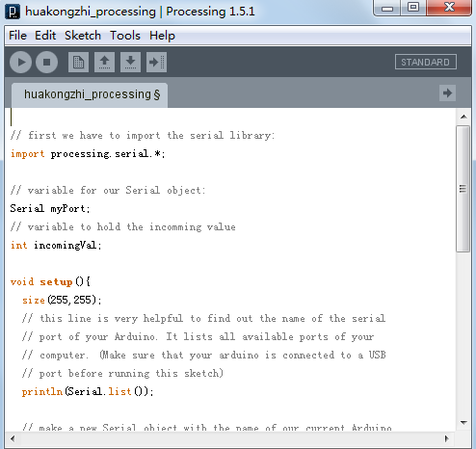The height and width of the screenshot is (449, 476).
Task: Place cursor on the println(Serial.list()) line
Action: [88, 391]
